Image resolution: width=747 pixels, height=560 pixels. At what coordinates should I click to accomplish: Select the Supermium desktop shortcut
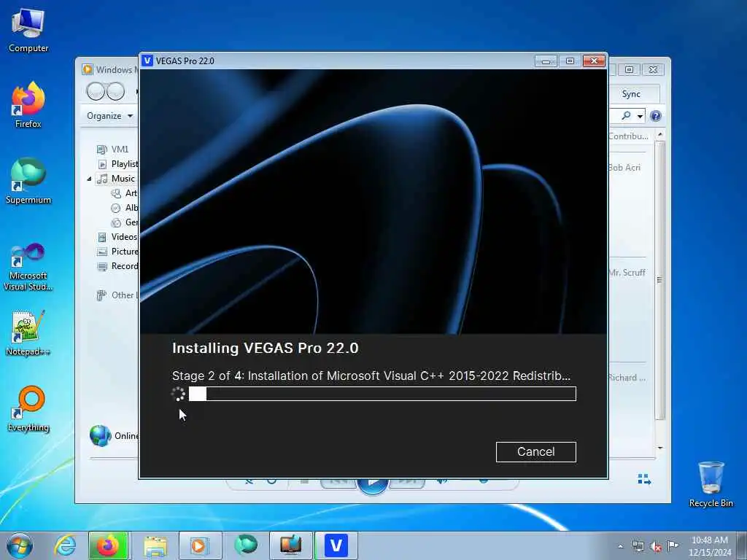tap(28, 181)
